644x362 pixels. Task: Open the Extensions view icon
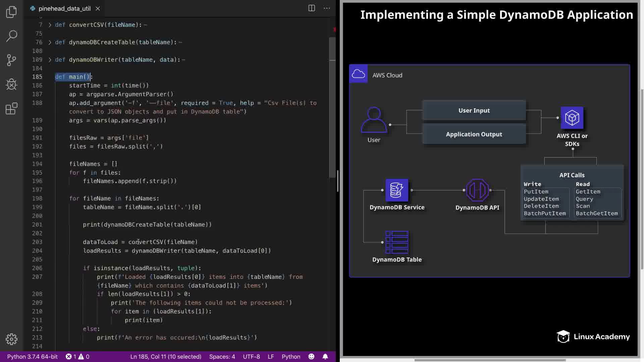click(x=11, y=108)
